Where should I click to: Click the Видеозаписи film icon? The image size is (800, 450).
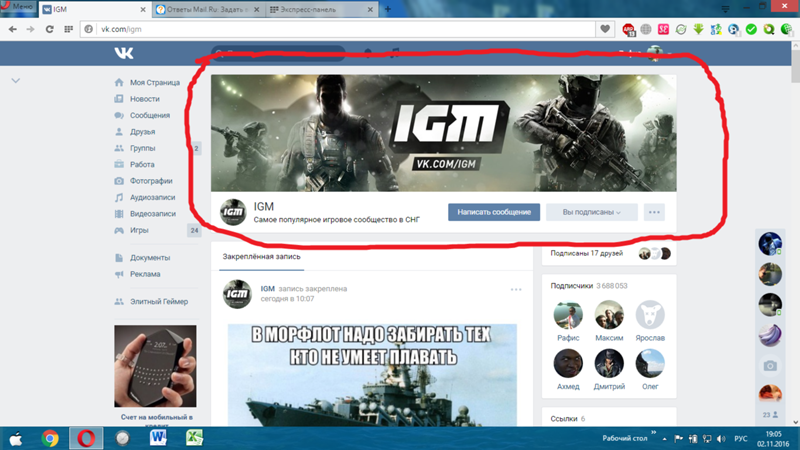pyautogui.click(x=119, y=214)
